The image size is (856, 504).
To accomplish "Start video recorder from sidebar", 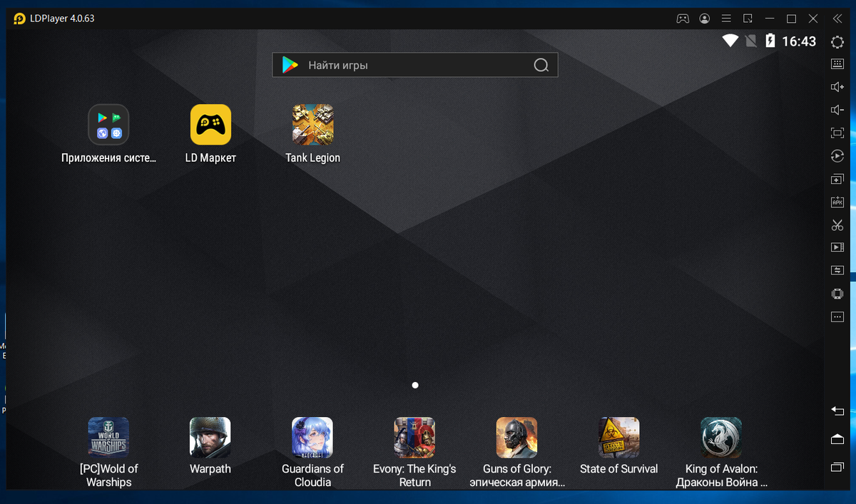I will (x=837, y=247).
